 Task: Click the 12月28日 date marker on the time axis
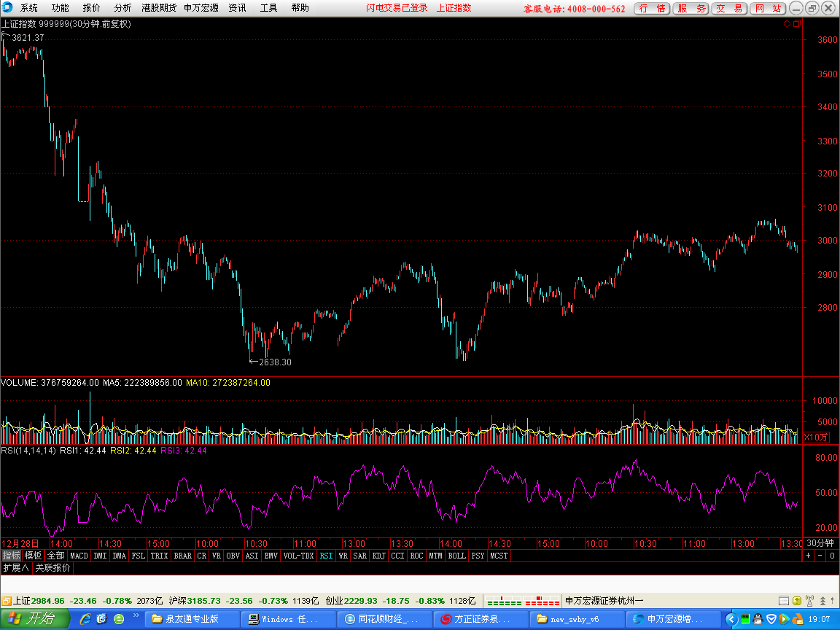coord(20,543)
